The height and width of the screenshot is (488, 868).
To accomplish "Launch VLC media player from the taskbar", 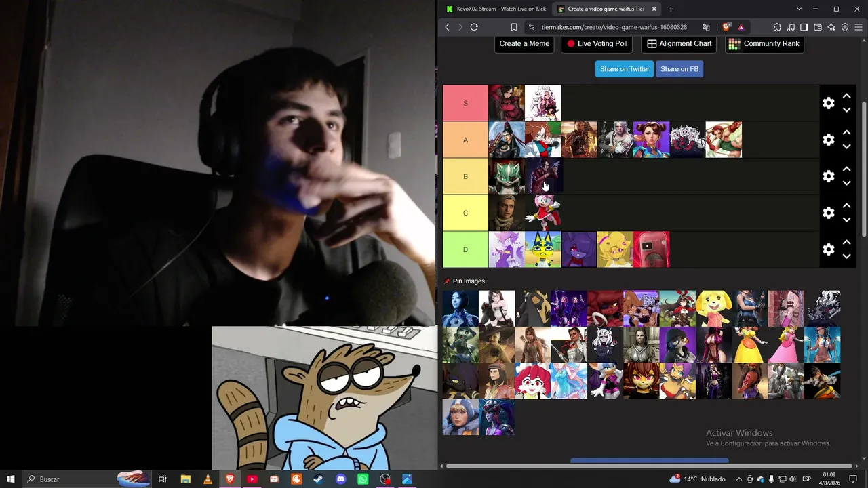I will 208,479.
